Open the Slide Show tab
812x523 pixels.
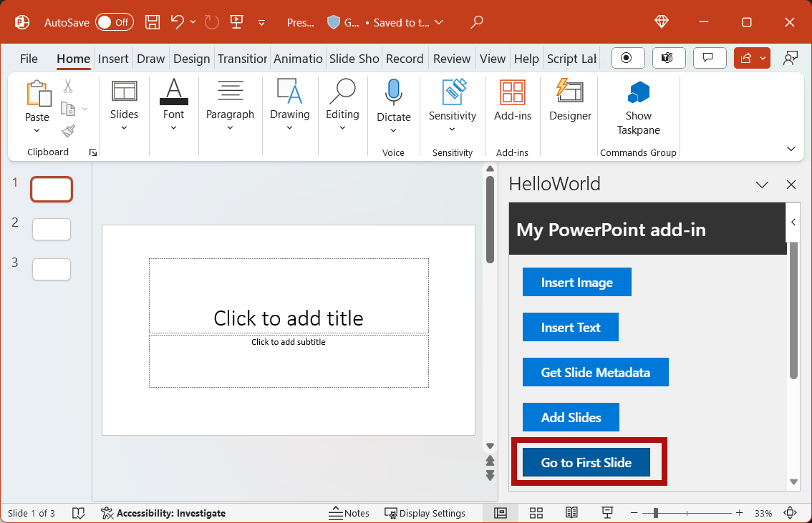click(354, 59)
